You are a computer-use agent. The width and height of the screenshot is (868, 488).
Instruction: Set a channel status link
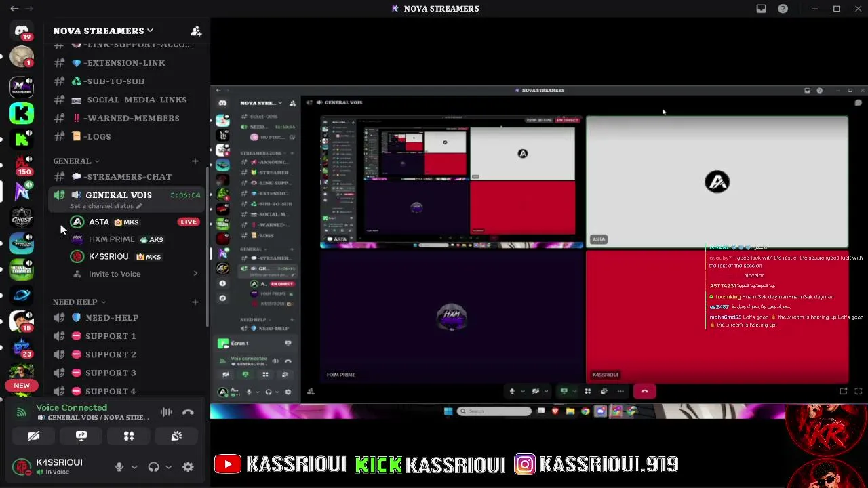pos(106,206)
